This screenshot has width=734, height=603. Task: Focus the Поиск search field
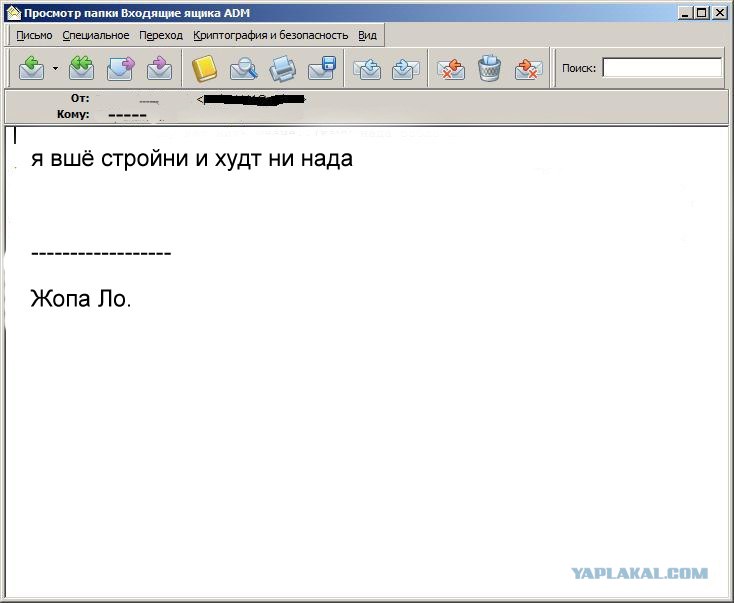click(662, 68)
